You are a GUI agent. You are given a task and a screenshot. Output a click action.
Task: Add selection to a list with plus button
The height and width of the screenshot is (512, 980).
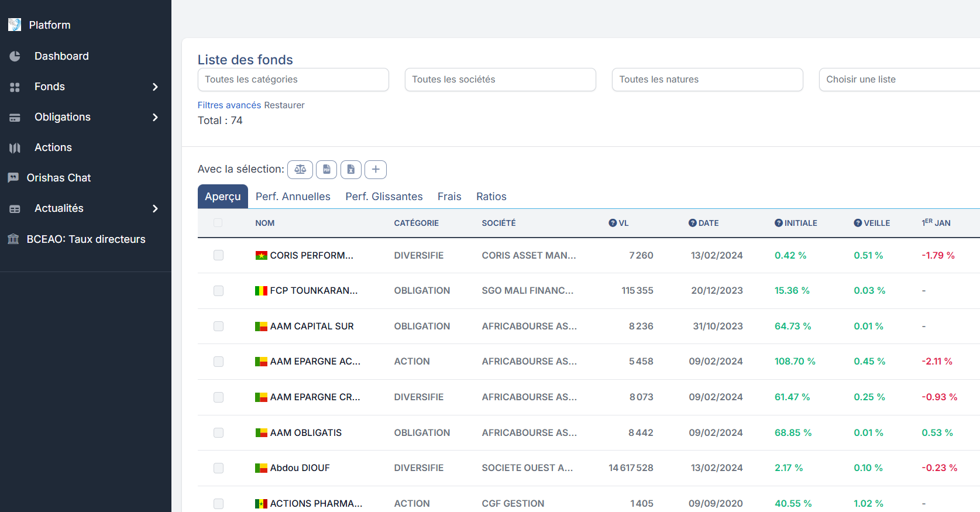(x=376, y=170)
